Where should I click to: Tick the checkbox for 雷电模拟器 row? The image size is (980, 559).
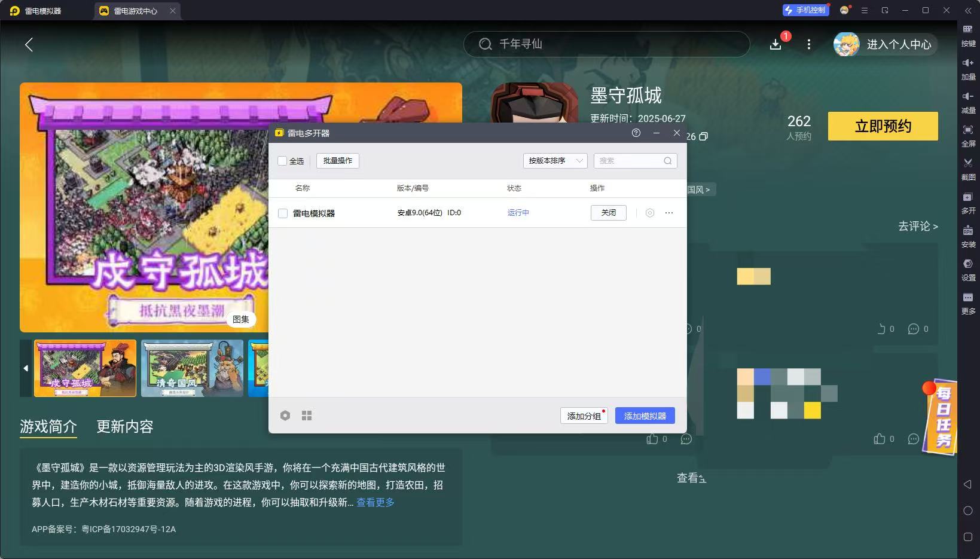click(283, 213)
